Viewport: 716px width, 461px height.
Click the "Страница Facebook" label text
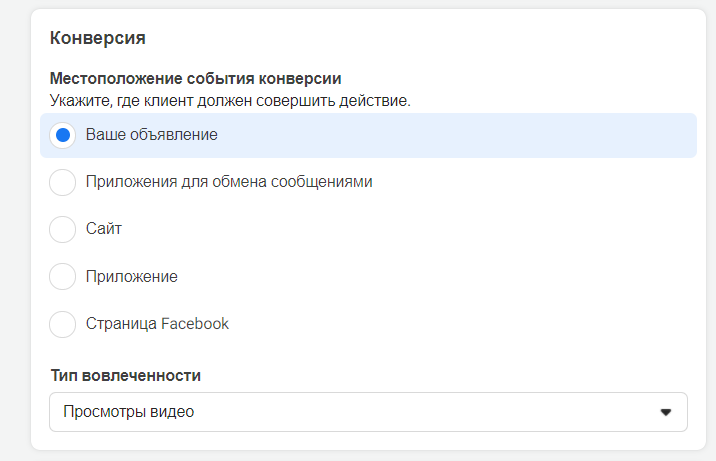pyautogui.click(x=157, y=324)
